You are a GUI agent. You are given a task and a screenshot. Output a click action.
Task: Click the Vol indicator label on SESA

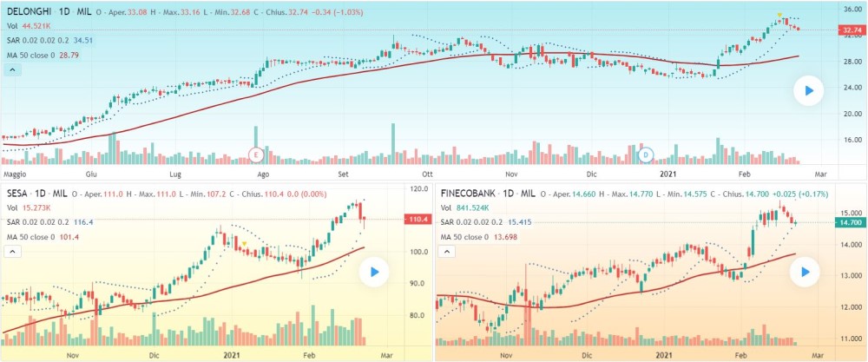click(13, 207)
